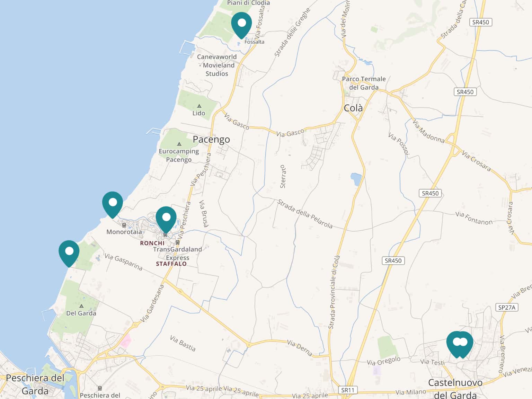The image size is (532, 399).
Task: Select the Pacengo town label
Action: (211, 139)
